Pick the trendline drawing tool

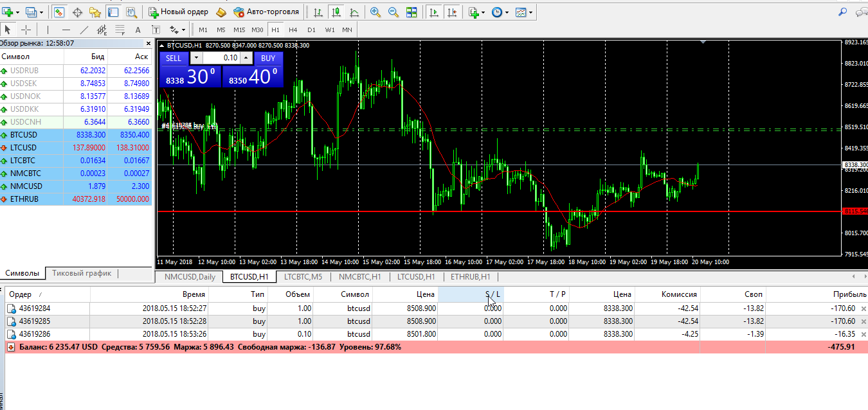(x=84, y=30)
